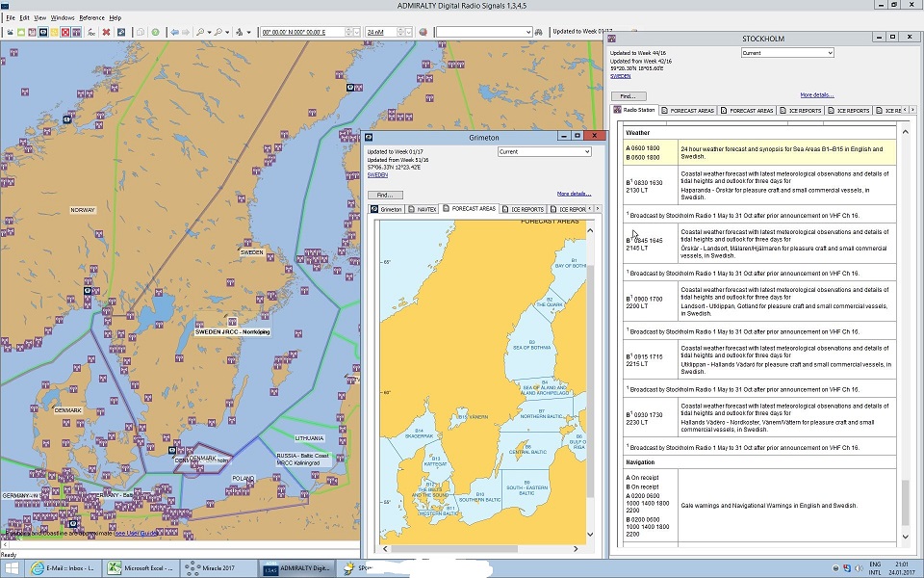Select Radio Station tab in STOCKHOLM window

tap(634, 110)
